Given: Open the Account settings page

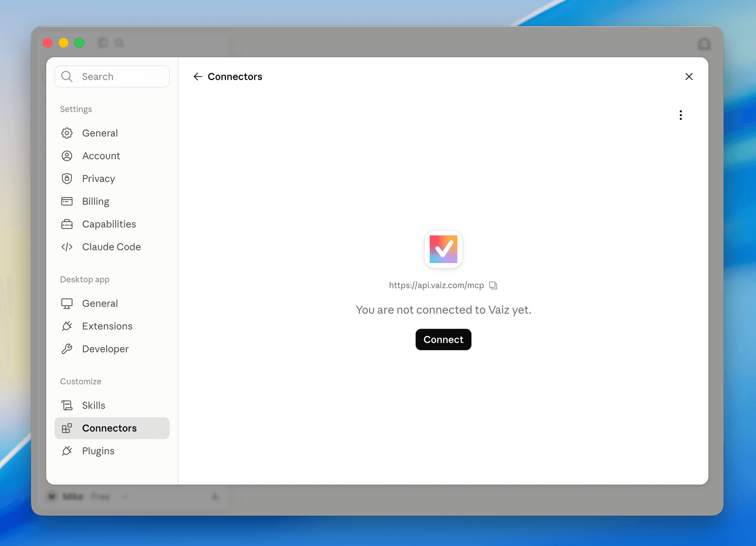Looking at the screenshot, I should [112, 156].
